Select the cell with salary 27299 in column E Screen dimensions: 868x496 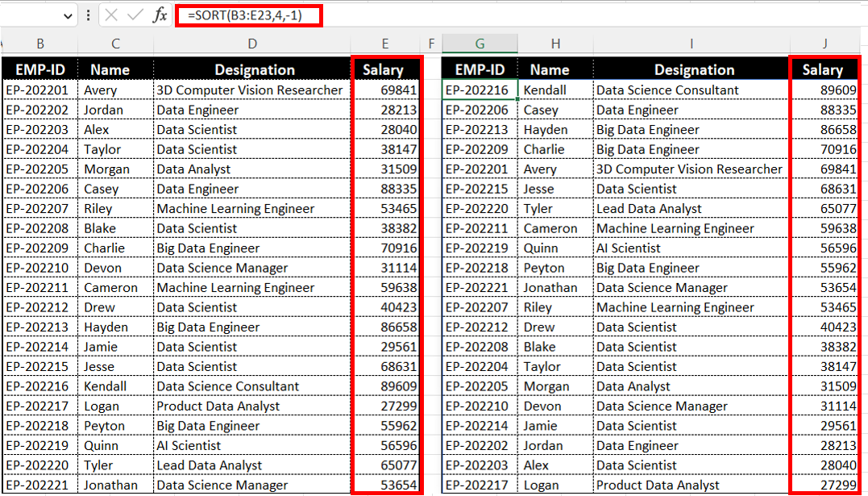[x=384, y=406]
